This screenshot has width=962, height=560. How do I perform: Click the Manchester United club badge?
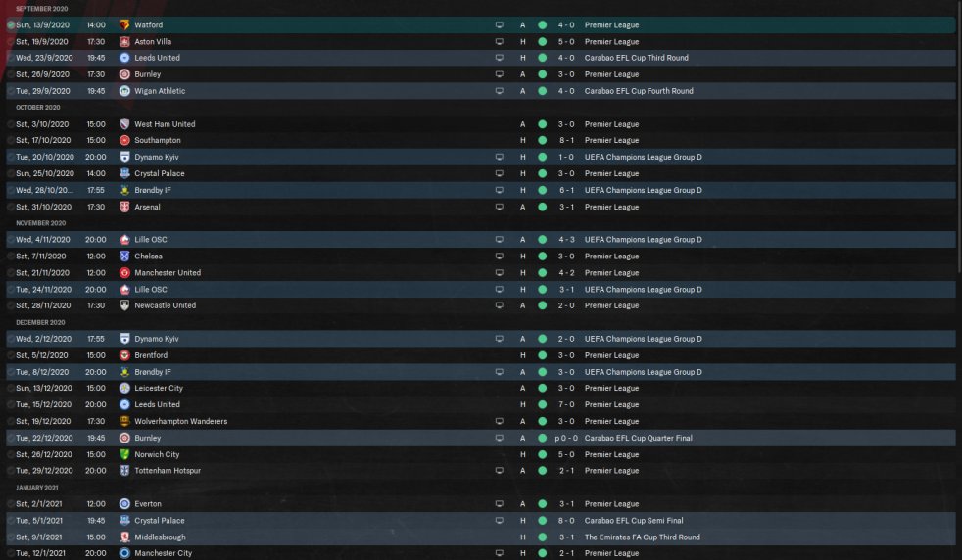[x=124, y=273]
